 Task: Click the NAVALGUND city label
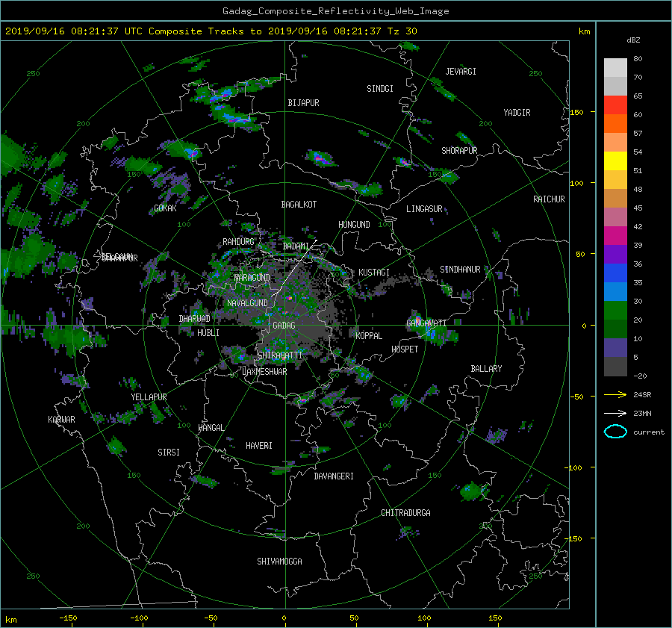(x=247, y=302)
